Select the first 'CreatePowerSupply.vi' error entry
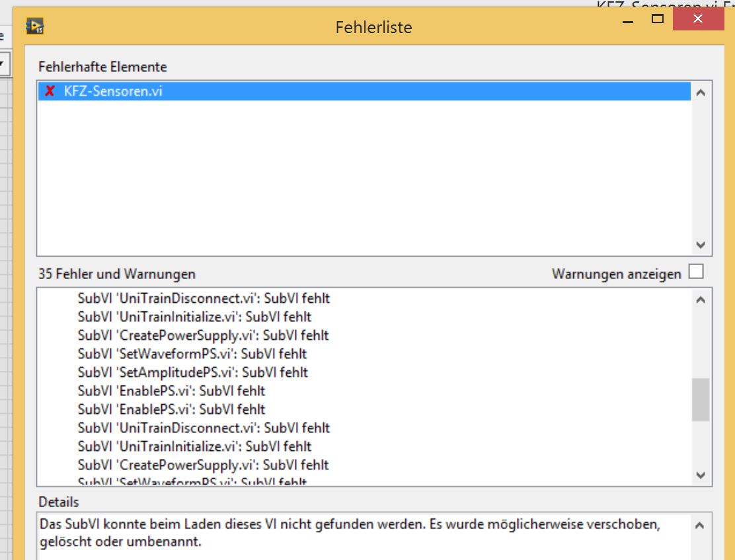Image resolution: width=735 pixels, height=560 pixels. 203,335
